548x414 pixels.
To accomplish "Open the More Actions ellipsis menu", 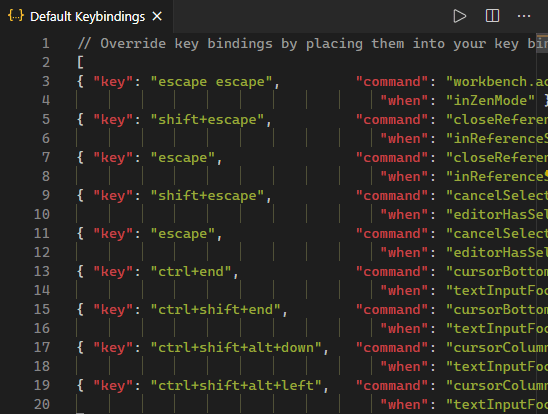I will click(524, 16).
